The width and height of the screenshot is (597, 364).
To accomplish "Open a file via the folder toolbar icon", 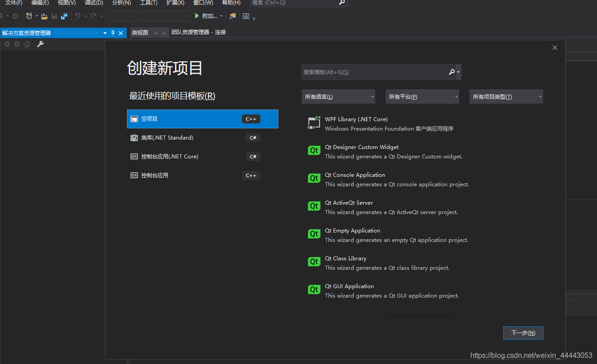I will [44, 16].
